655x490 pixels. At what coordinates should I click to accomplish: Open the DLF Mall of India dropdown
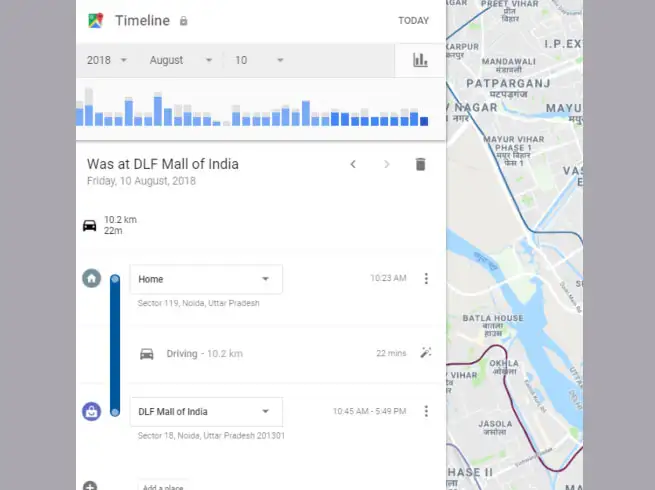[206, 411]
